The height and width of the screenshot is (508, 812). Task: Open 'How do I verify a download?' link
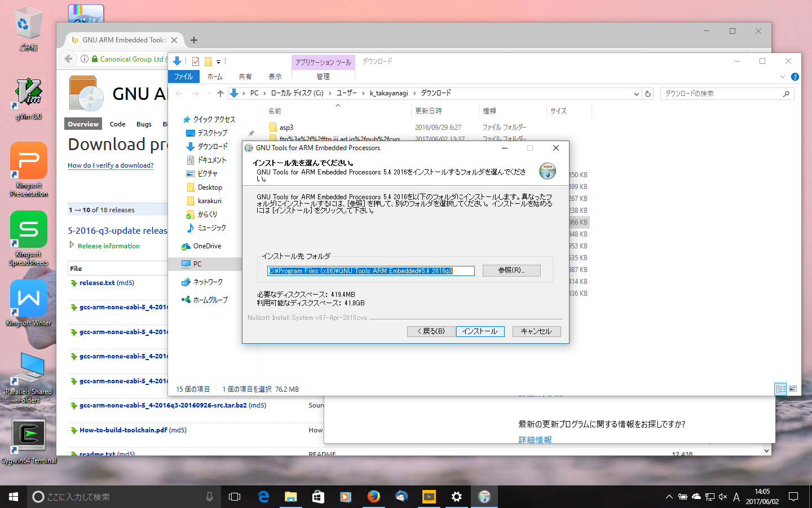click(111, 165)
